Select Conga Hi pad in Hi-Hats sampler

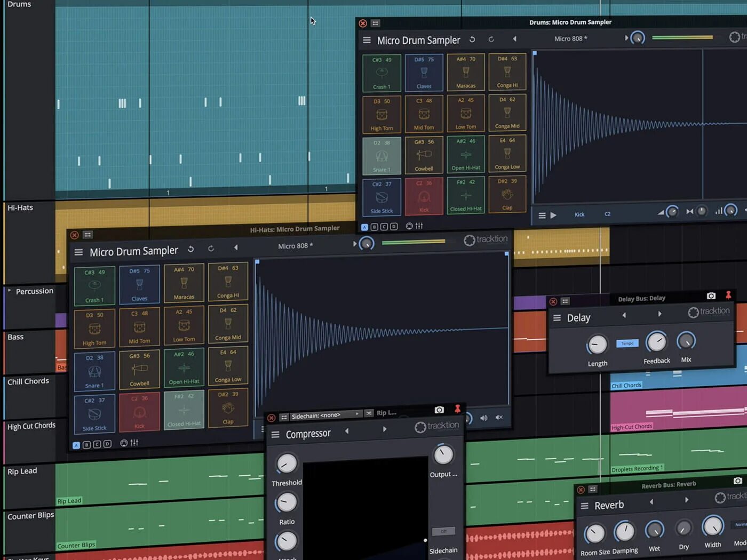[x=228, y=282]
